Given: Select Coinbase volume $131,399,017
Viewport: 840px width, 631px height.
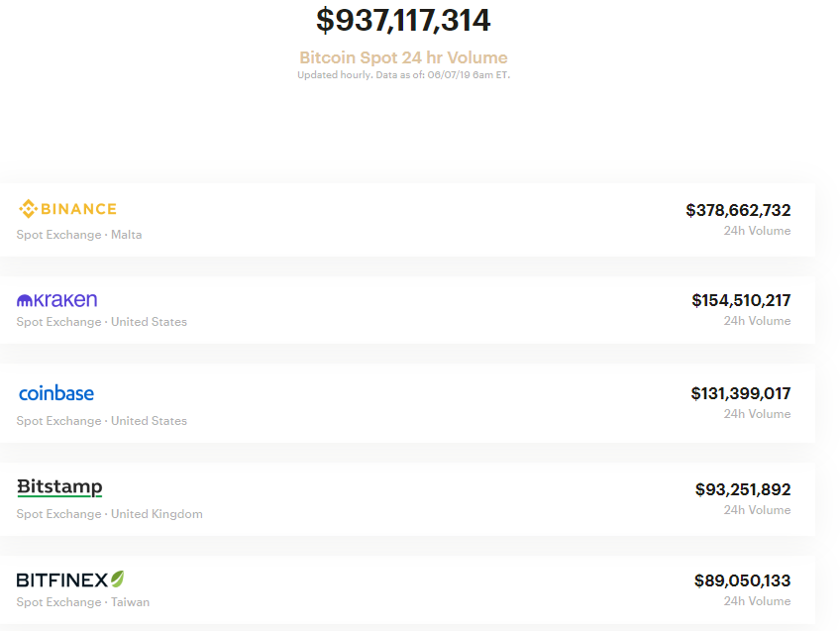Looking at the screenshot, I should tap(741, 393).
